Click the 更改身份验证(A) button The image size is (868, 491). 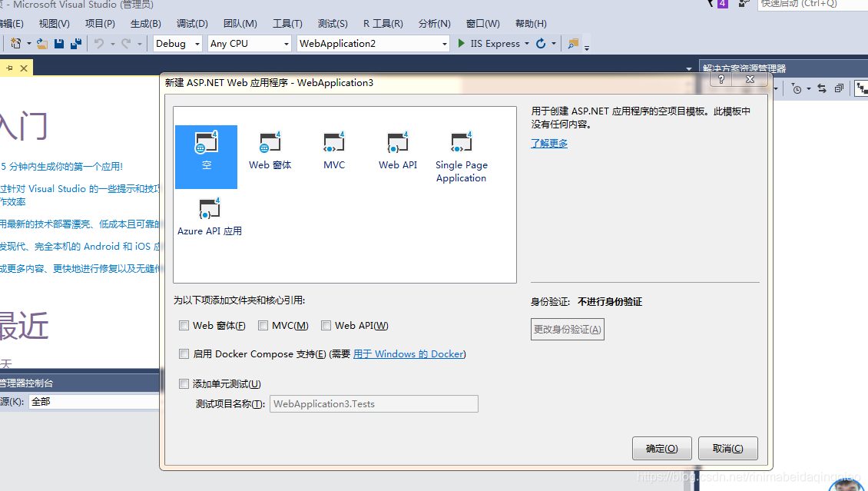click(568, 330)
